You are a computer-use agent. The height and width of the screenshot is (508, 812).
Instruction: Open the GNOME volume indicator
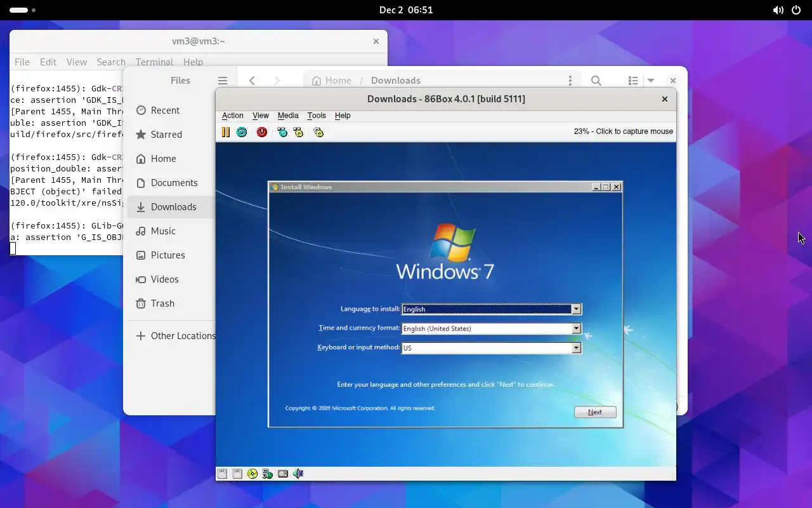coord(778,10)
